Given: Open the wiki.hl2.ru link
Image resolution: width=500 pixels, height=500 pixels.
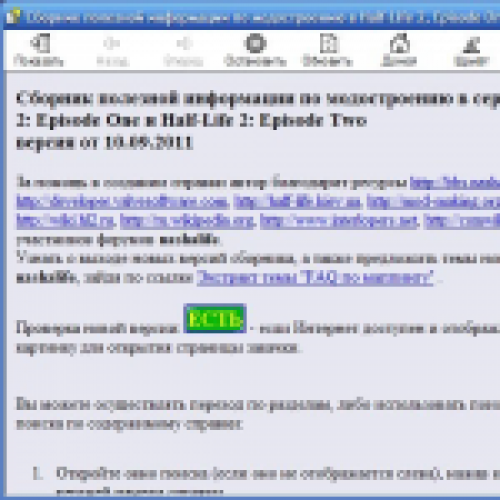Looking at the screenshot, I should coord(66,221).
